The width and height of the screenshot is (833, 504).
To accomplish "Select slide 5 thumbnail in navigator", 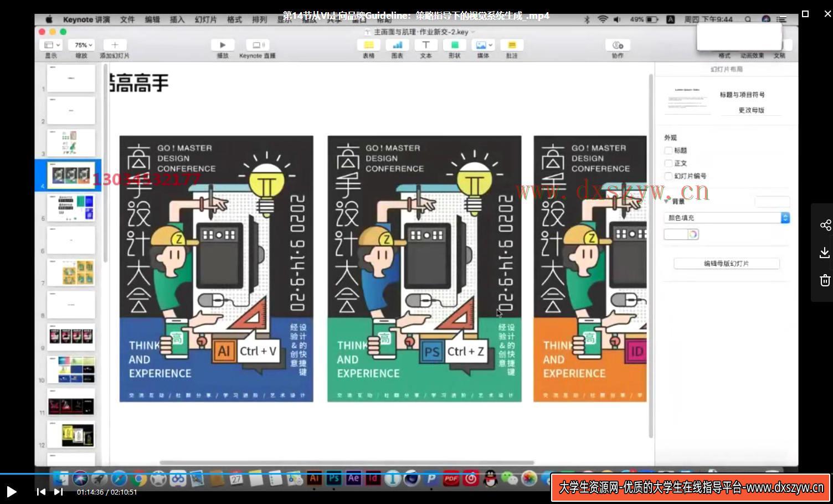I will point(71,208).
